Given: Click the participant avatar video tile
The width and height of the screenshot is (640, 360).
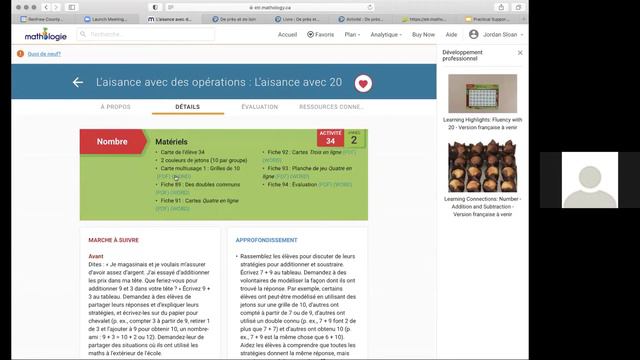Looking at the screenshot, I should tap(590, 180).
